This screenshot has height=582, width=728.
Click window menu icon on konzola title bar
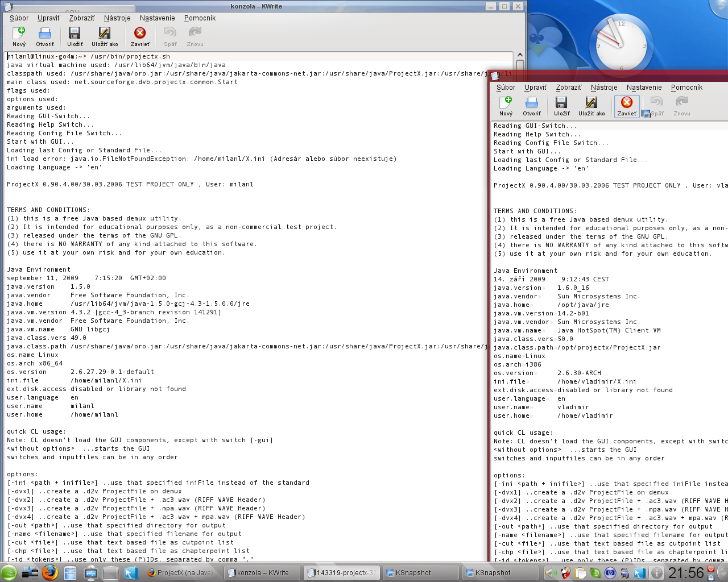(8, 6)
